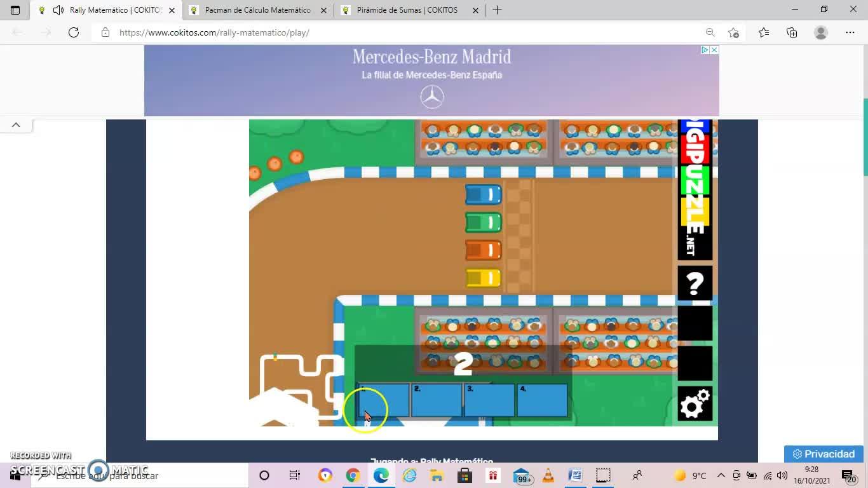Open Microsoft Store from taskbar
The height and width of the screenshot is (488, 868).
pos(465,475)
